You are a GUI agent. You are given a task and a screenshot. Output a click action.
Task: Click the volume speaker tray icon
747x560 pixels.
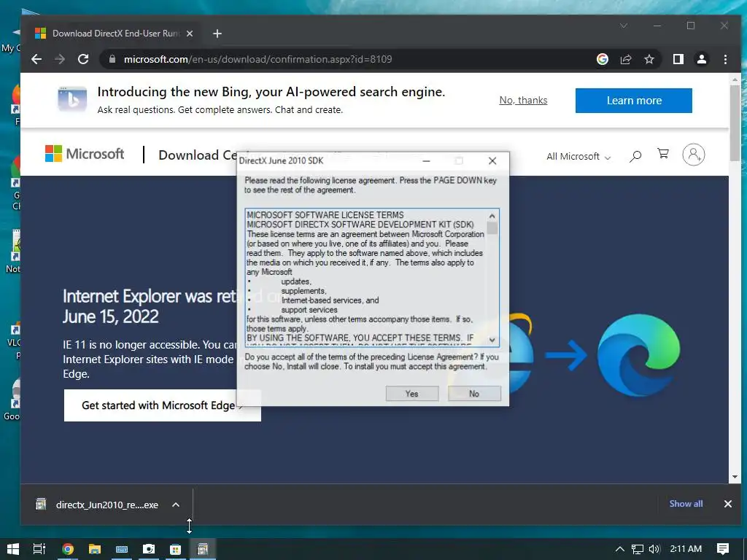(x=654, y=549)
